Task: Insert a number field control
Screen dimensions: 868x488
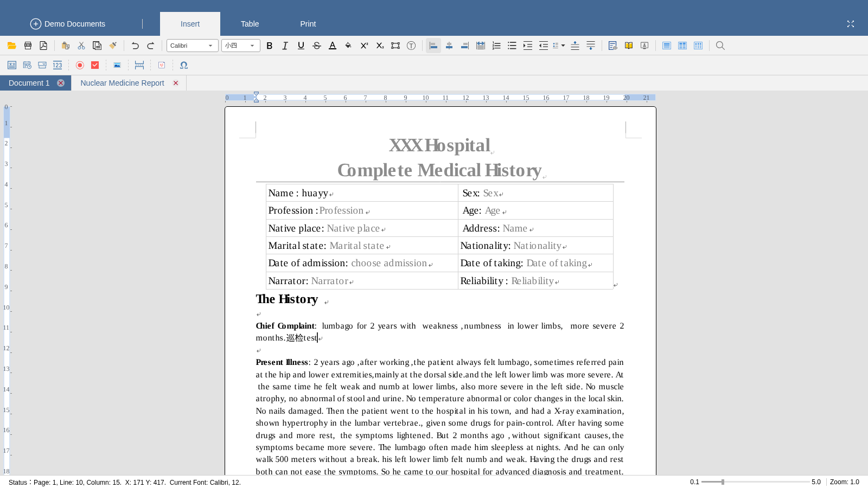Action: tap(58, 65)
